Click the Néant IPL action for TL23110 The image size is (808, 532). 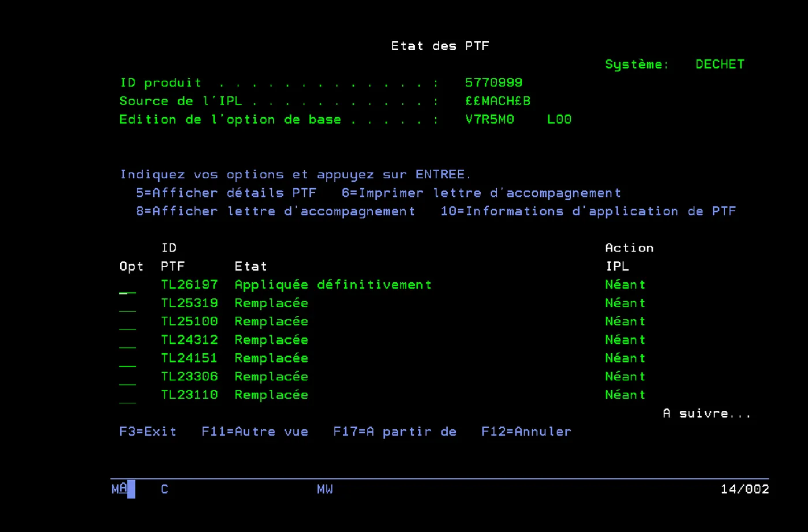click(x=626, y=395)
